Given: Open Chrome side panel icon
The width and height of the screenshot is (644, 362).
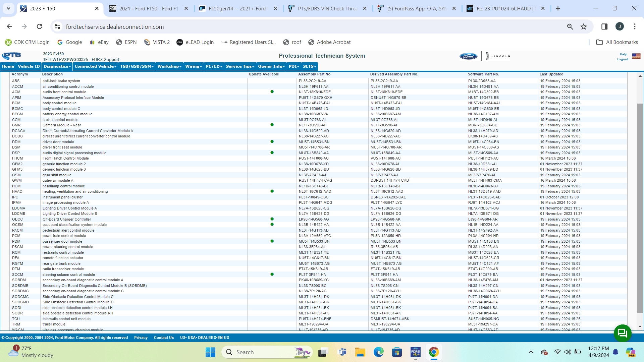Looking at the screenshot, I should click(604, 27).
